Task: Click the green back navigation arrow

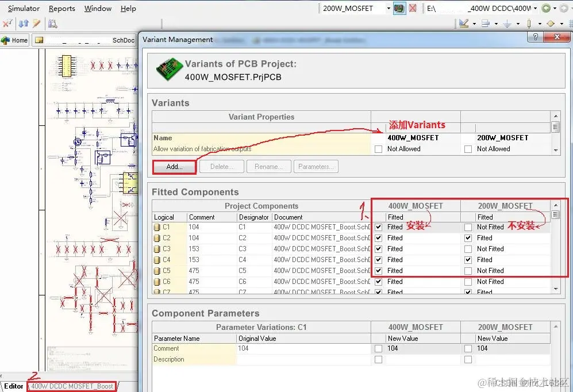Action: click(x=546, y=8)
